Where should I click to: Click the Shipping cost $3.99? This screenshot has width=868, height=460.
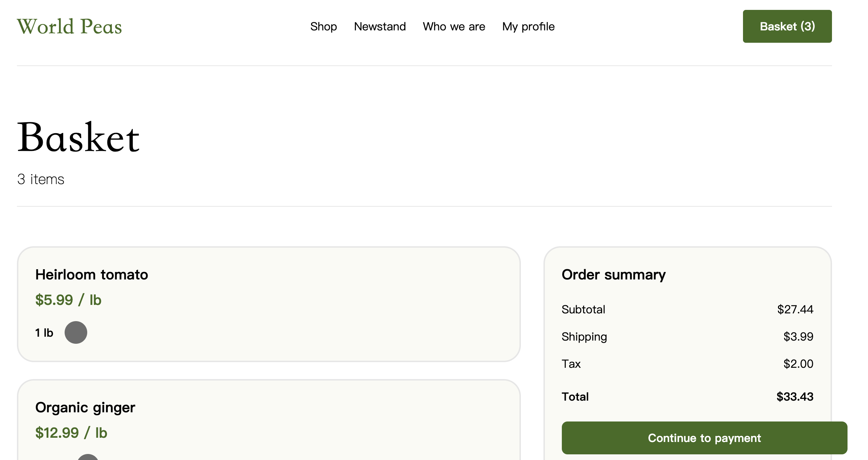point(798,336)
